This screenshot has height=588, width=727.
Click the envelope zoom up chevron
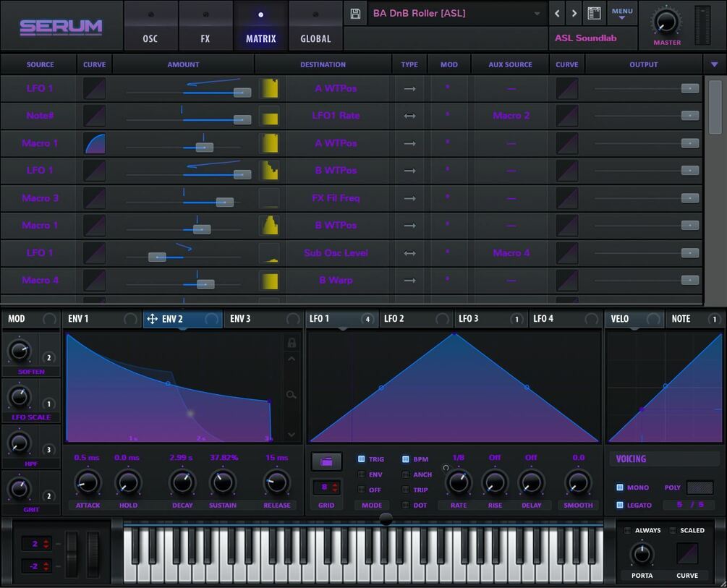click(292, 359)
